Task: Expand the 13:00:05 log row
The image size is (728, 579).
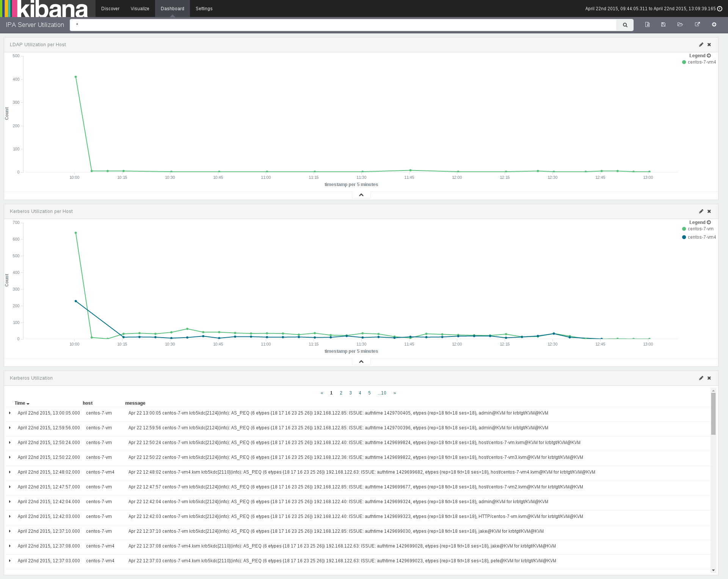Action: click(x=10, y=413)
